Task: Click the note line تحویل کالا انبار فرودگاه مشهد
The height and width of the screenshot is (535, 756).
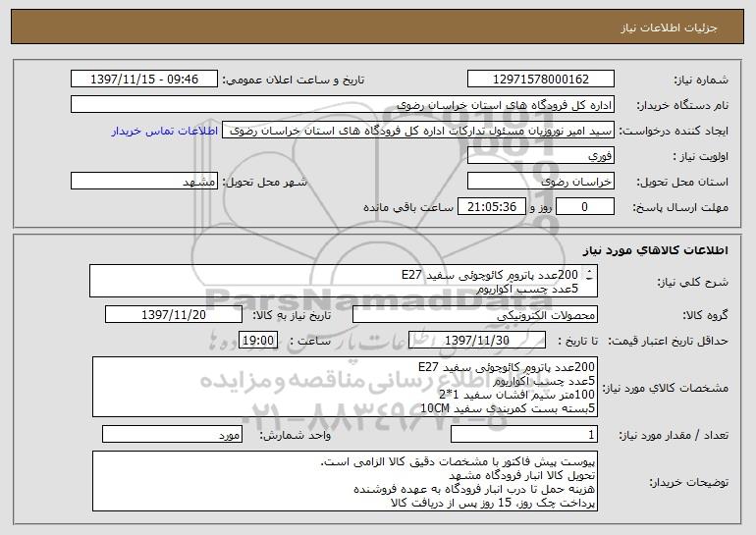Action: click(522, 476)
